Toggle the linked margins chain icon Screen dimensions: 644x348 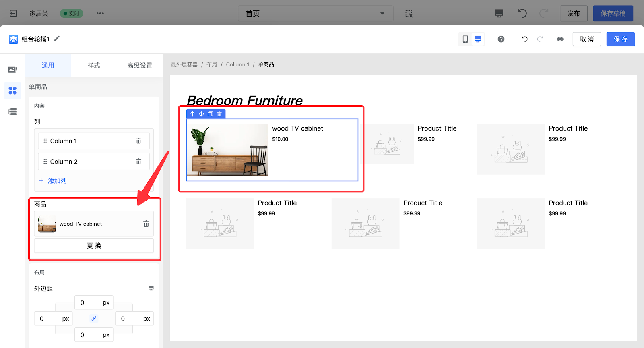click(x=94, y=319)
